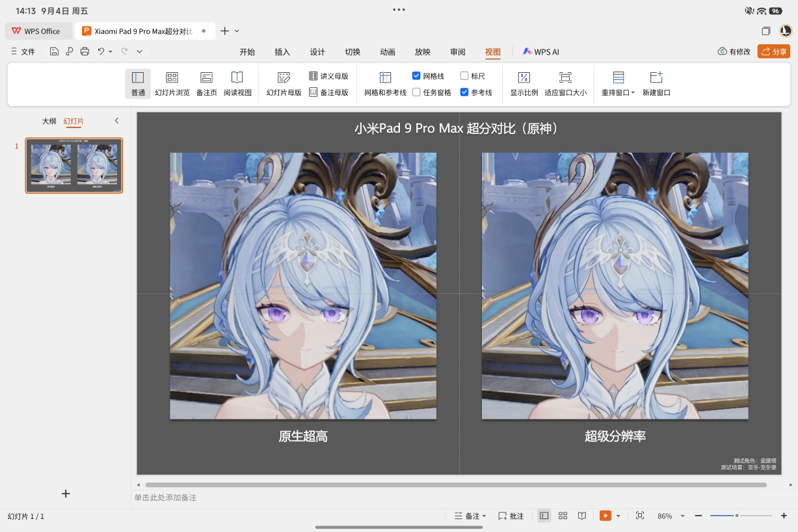Image resolution: width=798 pixels, height=532 pixels.
Task: Switch to Design (设计) ribbon tab
Action: (317, 52)
